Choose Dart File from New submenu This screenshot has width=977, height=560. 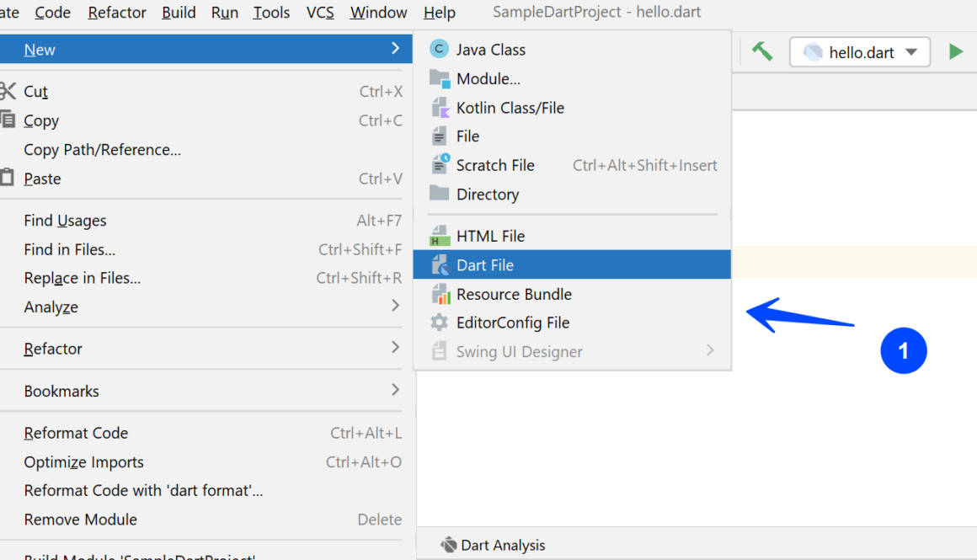click(x=485, y=265)
